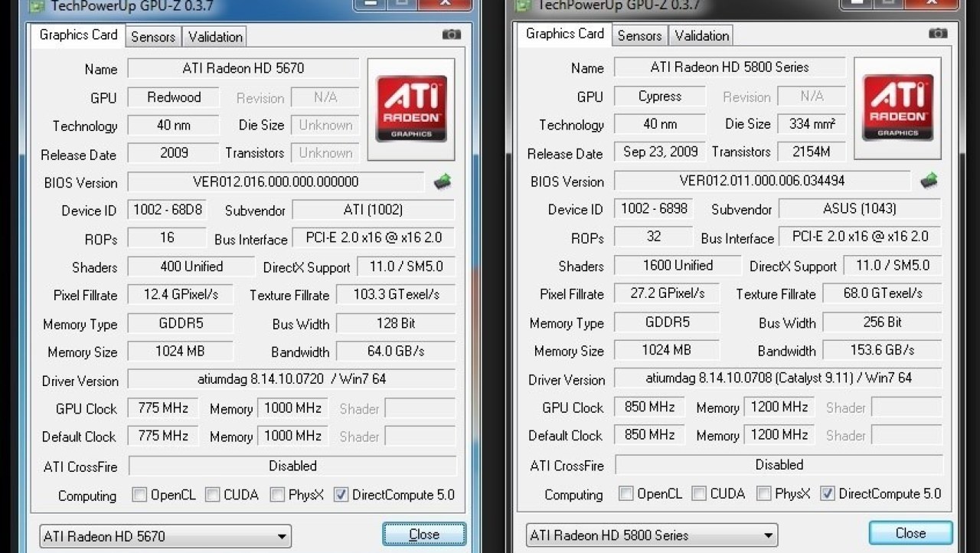Click Subvendor value ATI (1002)

coord(374,210)
